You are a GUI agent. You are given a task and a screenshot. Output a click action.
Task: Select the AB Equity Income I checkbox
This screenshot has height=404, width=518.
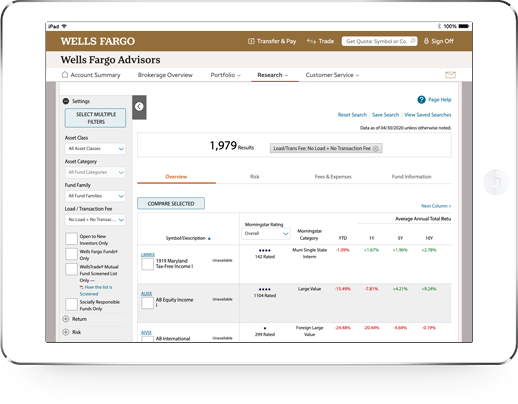tap(147, 303)
